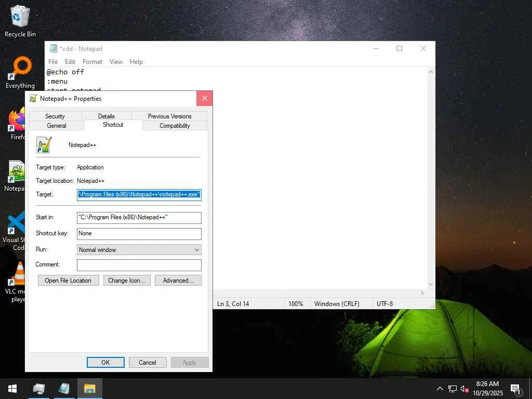Click the Notepad icon in the xdd title bar
Screen dimensions: 532x399
click(x=53, y=48)
